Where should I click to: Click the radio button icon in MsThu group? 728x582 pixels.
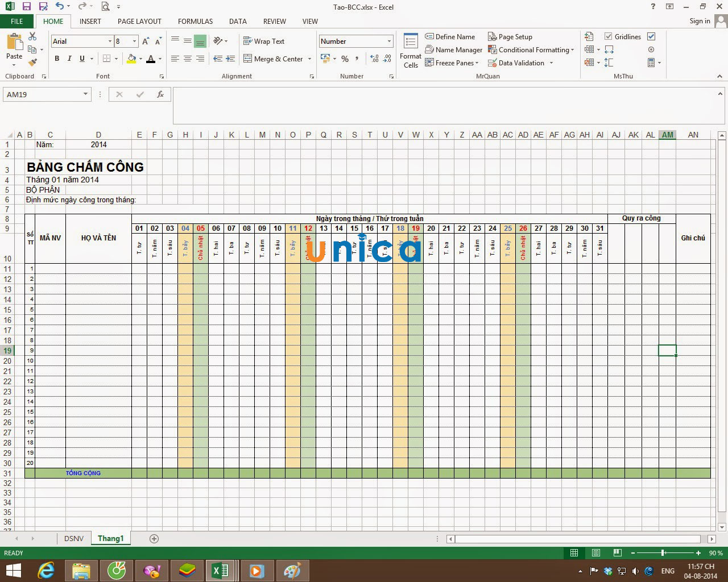point(651,49)
